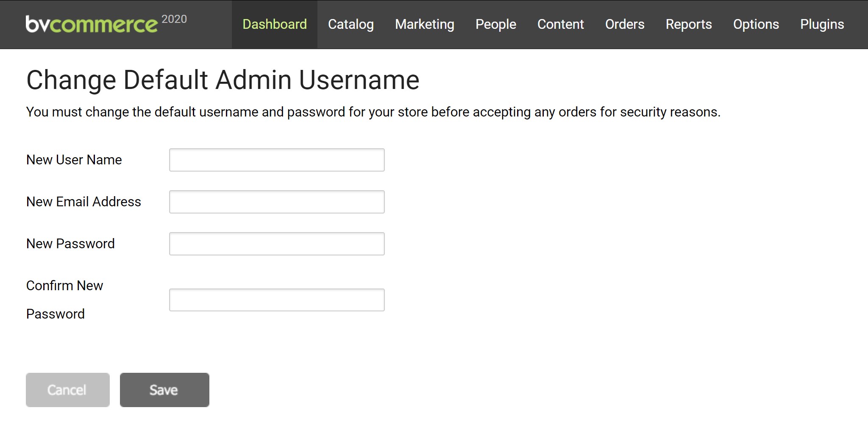
Task: Open the People menu
Action: tap(496, 24)
